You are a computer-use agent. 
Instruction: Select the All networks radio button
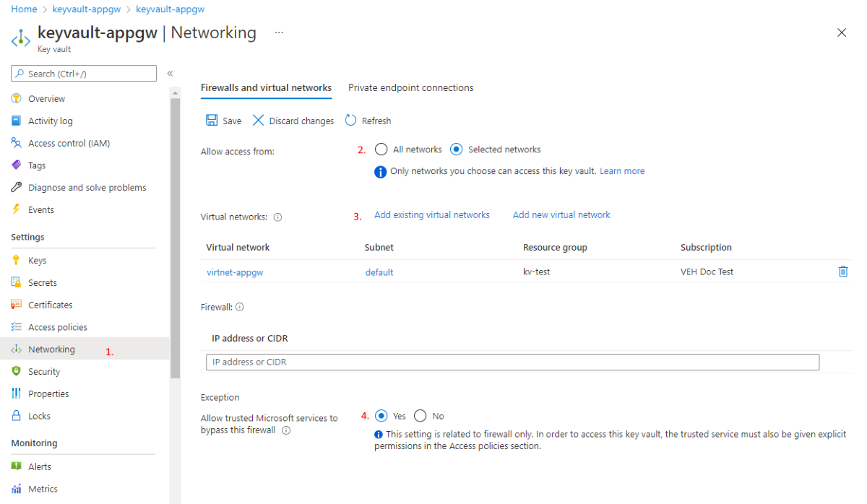tap(381, 149)
